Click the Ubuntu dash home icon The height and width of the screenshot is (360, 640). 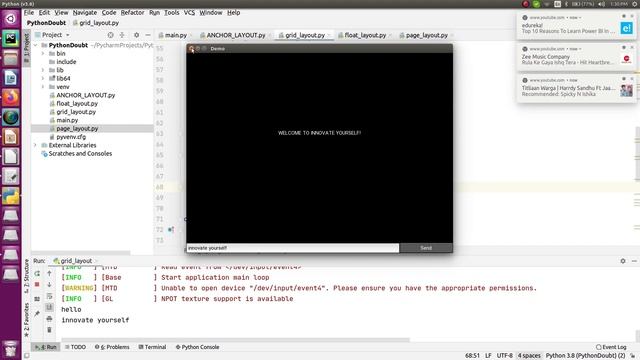pyautogui.click(x=11, y=18)
